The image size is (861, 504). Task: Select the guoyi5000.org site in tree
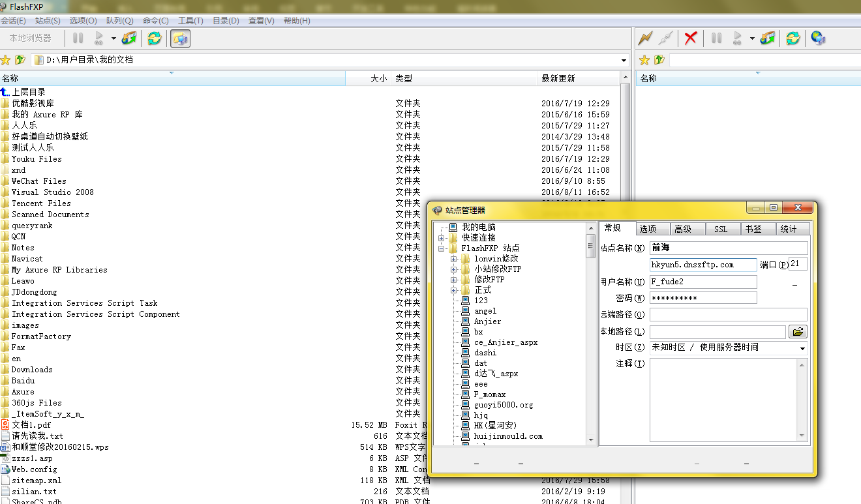[503, 405]
